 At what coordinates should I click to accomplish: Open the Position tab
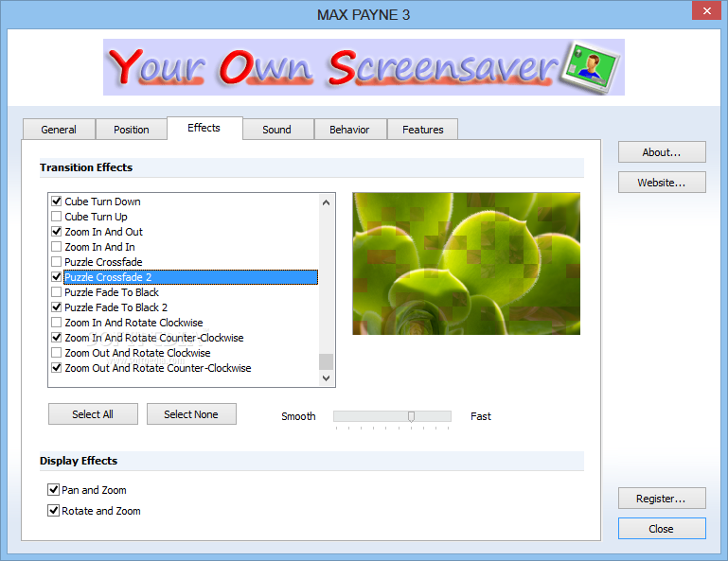point(132,130)
